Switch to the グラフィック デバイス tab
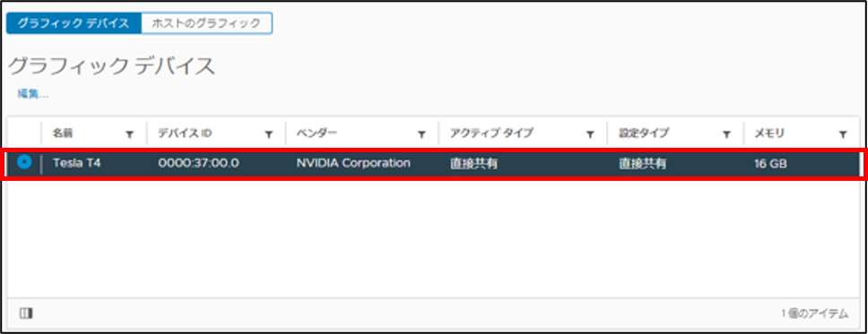The image size is (868, 334). (74, 24)
